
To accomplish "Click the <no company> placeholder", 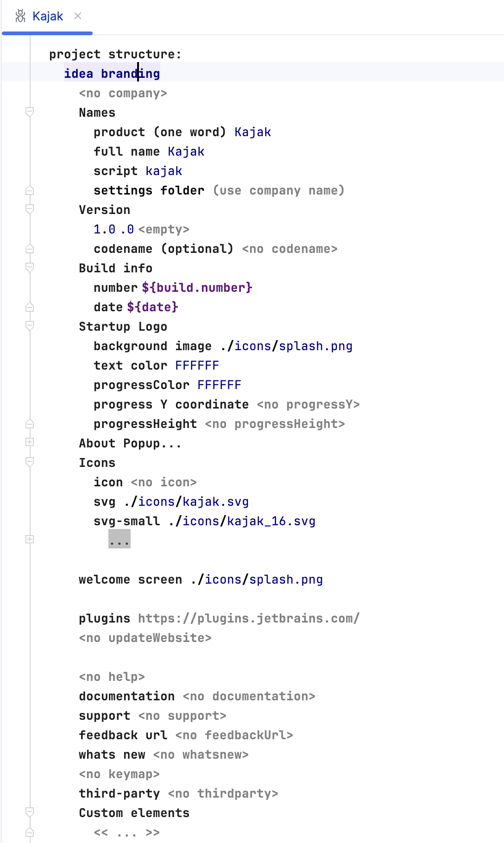I will pyautogui.click(x=123, y=93).
